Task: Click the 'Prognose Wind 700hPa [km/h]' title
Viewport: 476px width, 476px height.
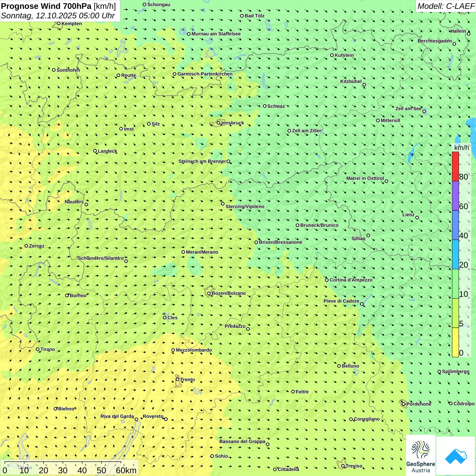Action: (58, 6)
